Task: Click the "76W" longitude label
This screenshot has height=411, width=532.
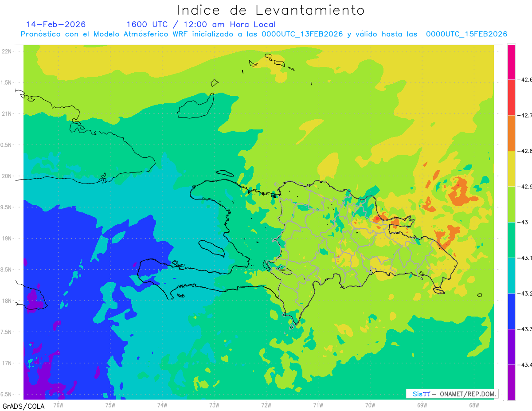Action: (58, 405)
